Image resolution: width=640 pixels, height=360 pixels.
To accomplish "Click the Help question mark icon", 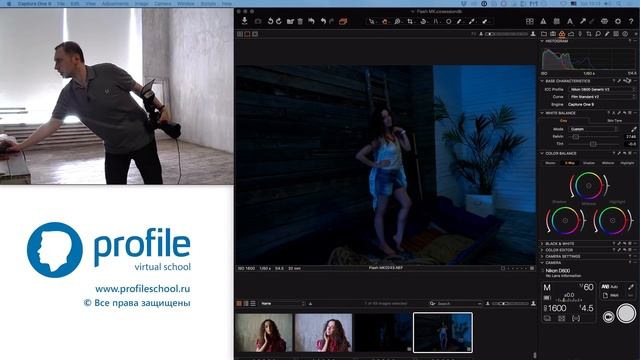I will pyautogui.click(x=631, y=21).
